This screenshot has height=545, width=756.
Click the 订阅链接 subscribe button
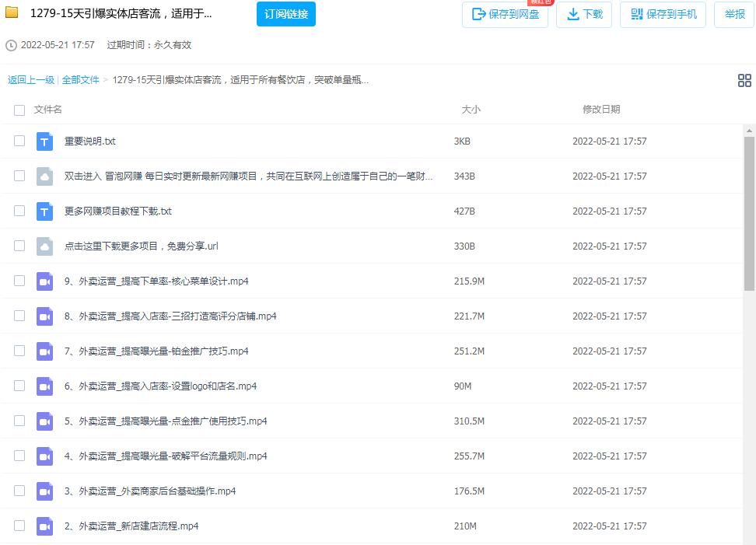(286, 14)
